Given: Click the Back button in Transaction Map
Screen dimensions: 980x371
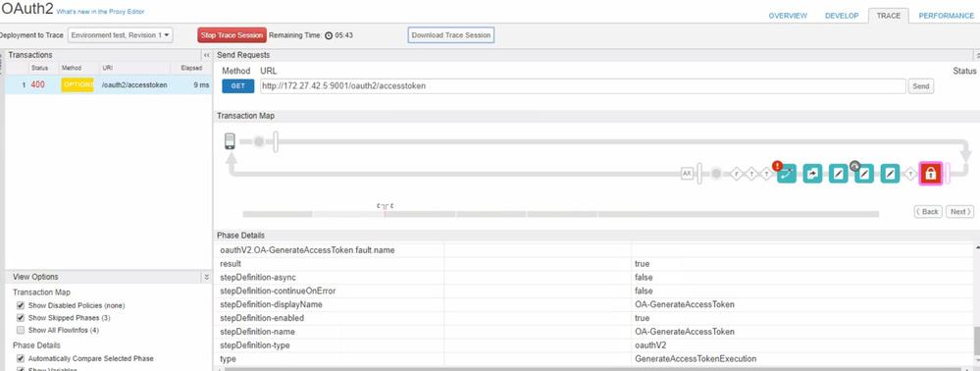Looking at the screenshot, I should click(x=927, y=211).
